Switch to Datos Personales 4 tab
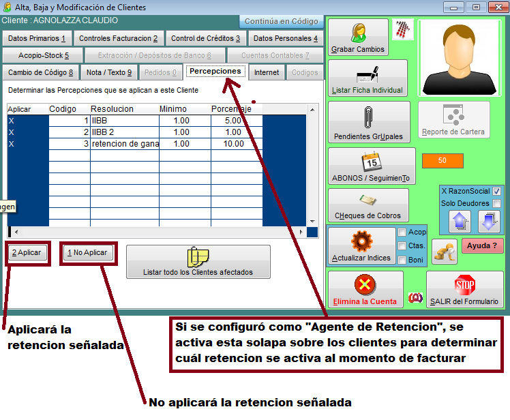This screenshot has width=510, height=420. pos(286,38)
